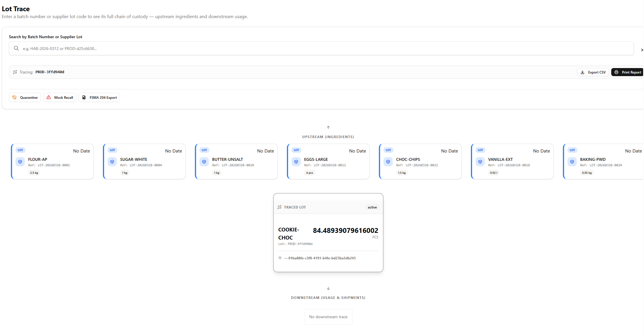Click the package icon on EGGS-LARGE card
This screenshot has width=644, height=336.
pos(296,162)
